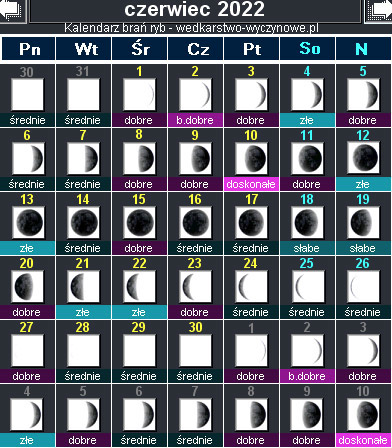Screen dimensions: 392x448
Task: Select the Śr weekday header
Action: coord(140,49)
